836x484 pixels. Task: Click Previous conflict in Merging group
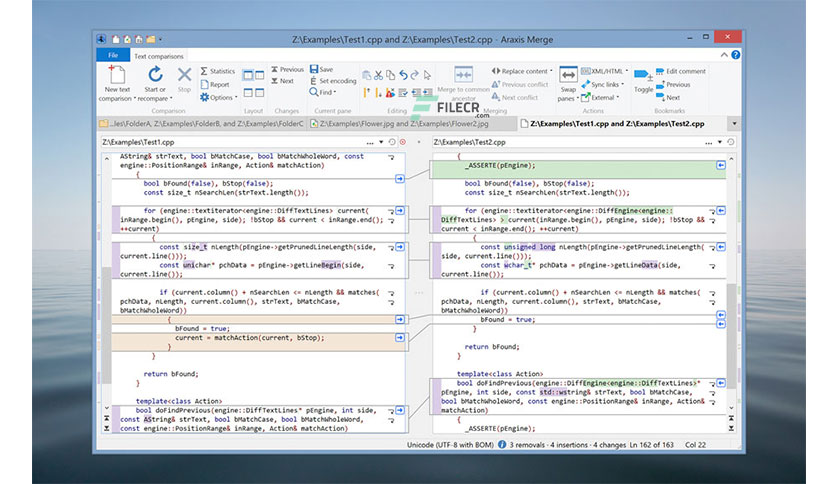(x=520, y=84)
